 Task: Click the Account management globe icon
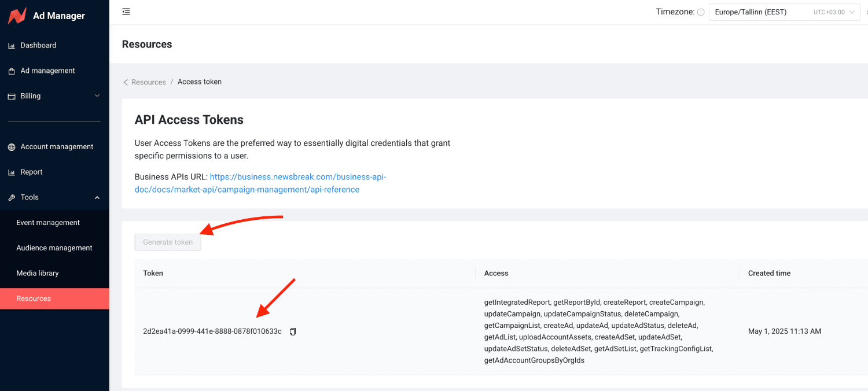(12, 147)
